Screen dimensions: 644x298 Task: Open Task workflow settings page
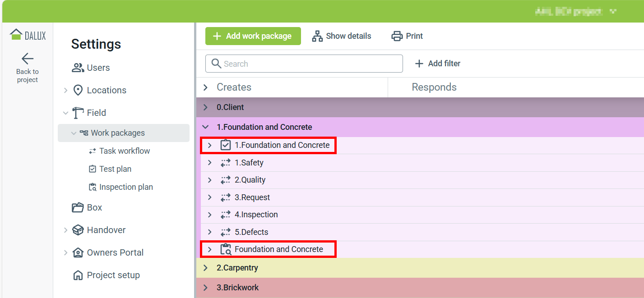[x=125, y=151]
